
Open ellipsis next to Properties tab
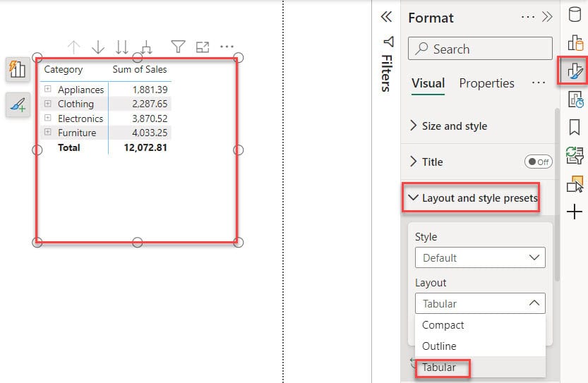tap(539, 83)
